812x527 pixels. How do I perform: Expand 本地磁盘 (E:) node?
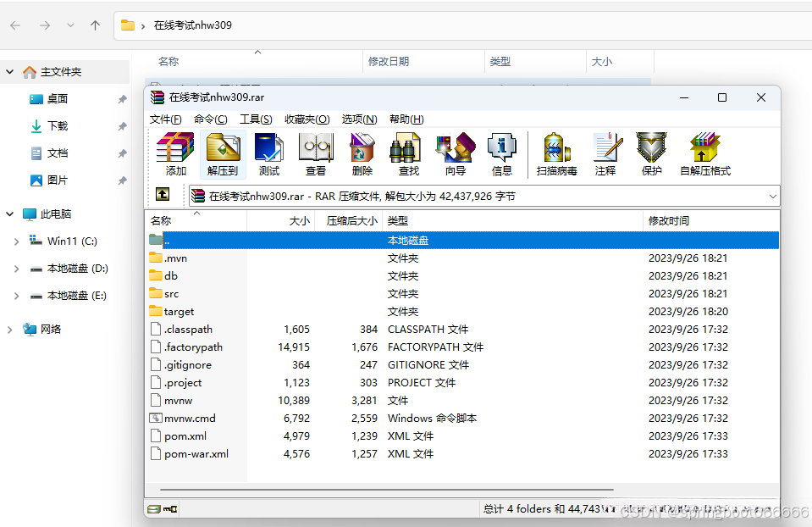tap(17, 296)
